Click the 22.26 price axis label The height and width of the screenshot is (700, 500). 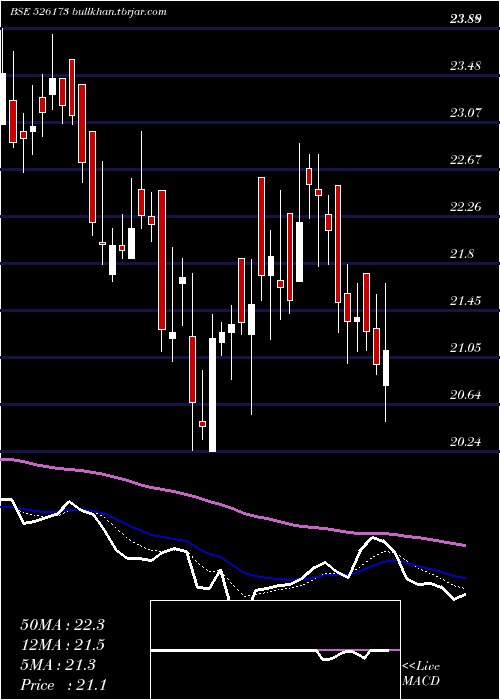[465, 207]
